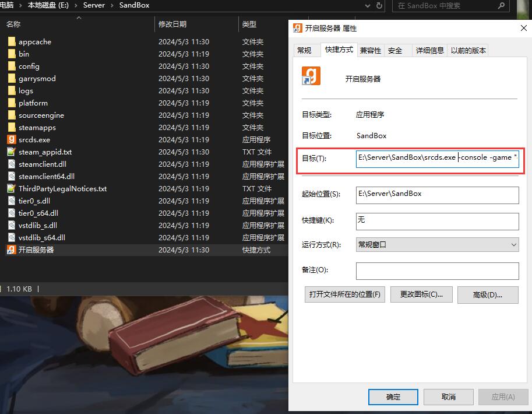Expand the chevron after Server in breadcrumb
This screenshot has height=414, width=532.
[112, 5]
